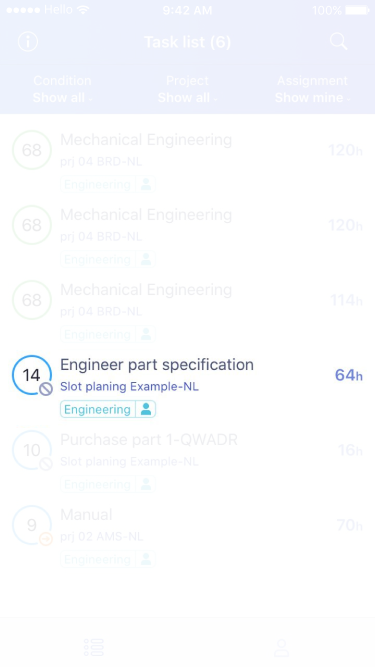375x667 pixels.
Task: Open the Manual task entry
Action: coord(188,536)
